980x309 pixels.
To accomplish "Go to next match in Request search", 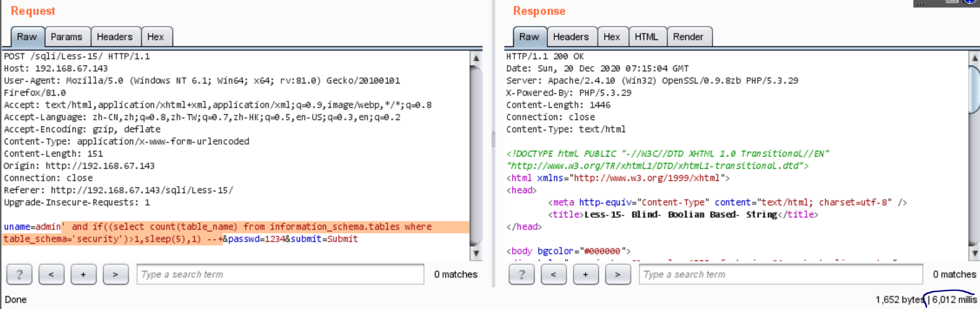I will coord(115,274).
